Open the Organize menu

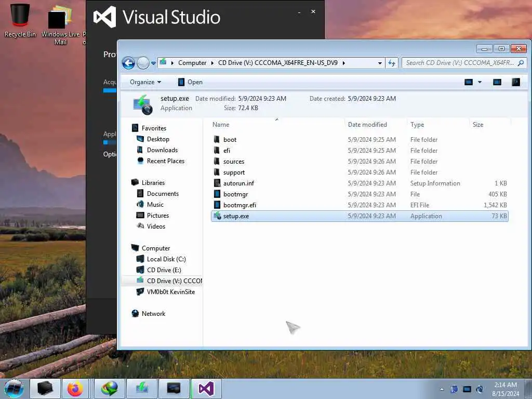pos(145,82)
